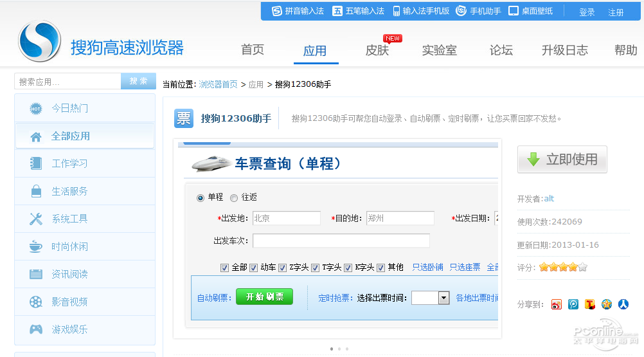Share to Renren icon
Image resolution: width=644 pixels, height=357 pixels.
623,304
